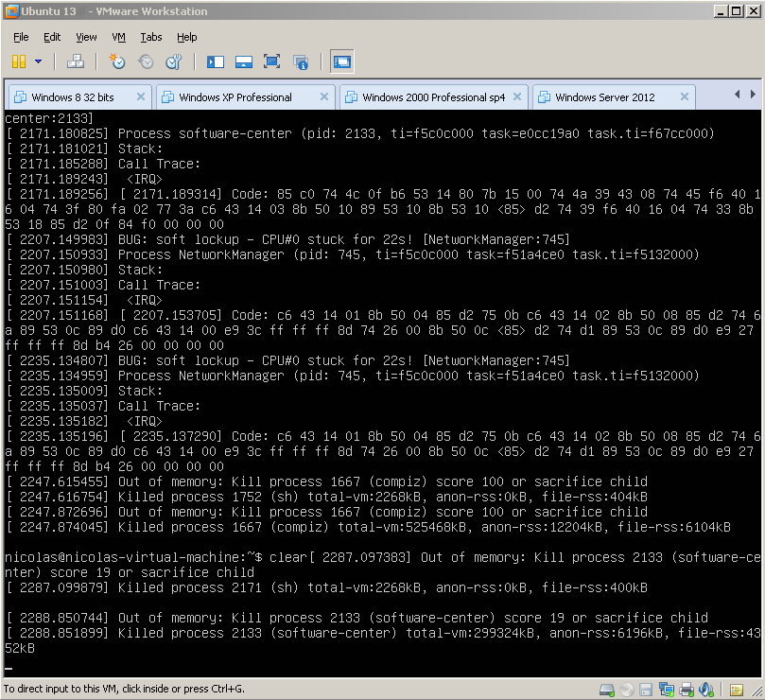Viewport: 765px width, 700px height.
Task: Open the Tabs menu
Action: tap(151, 37)
